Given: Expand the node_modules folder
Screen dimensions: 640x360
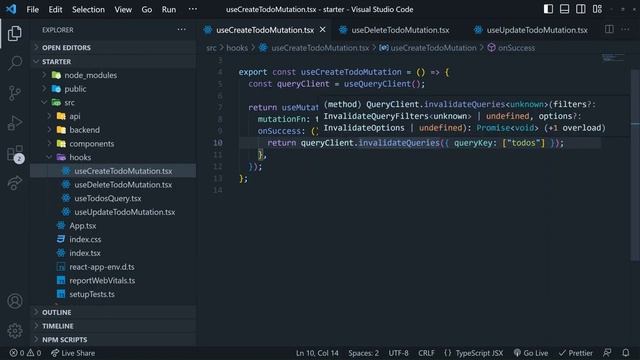Looking at the screenshot, I should click(113, 75).
